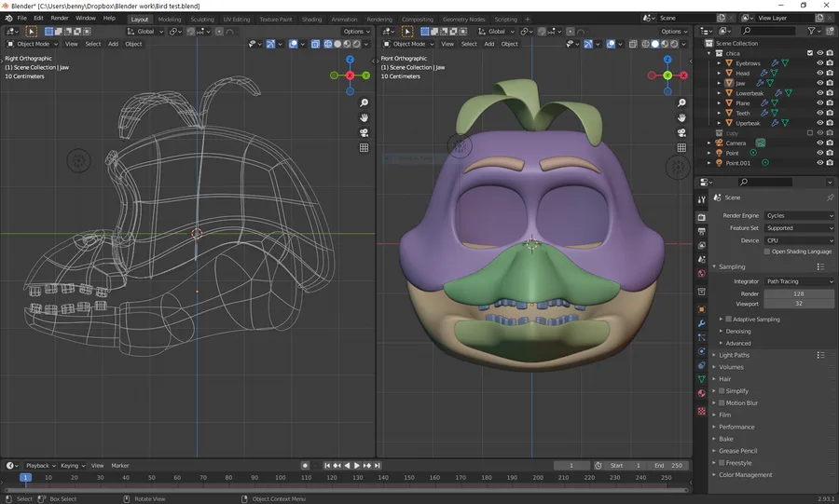This screenshot has height=504, width=839.
Task: Click Options button in the left viewport header
Action: (x=356, y=31)
